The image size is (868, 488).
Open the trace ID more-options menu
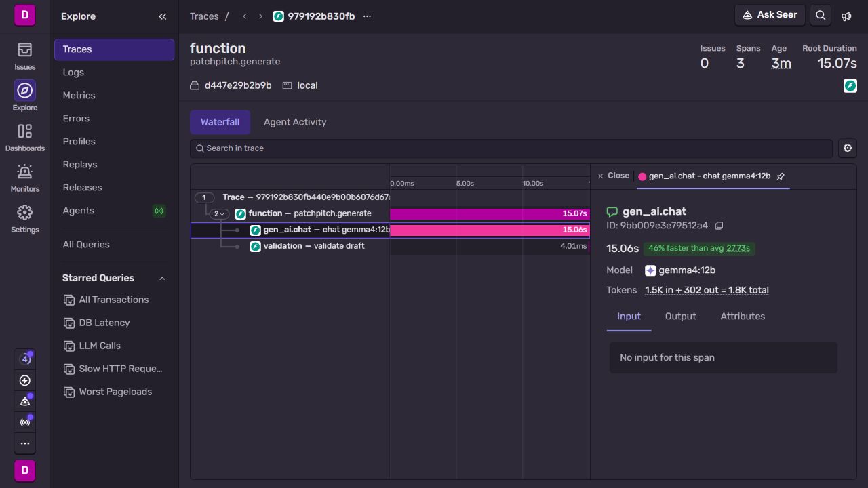click(x=367, y=16)
